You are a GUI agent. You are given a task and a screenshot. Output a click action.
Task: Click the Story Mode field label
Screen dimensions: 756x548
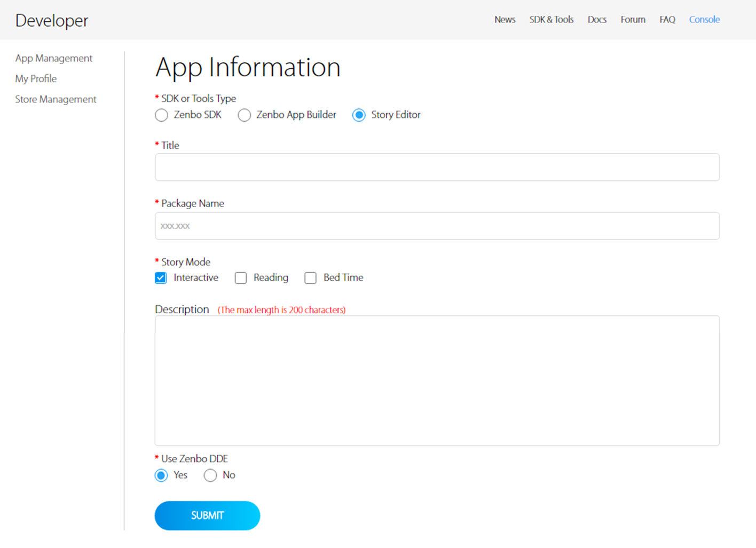click(186, 262)
